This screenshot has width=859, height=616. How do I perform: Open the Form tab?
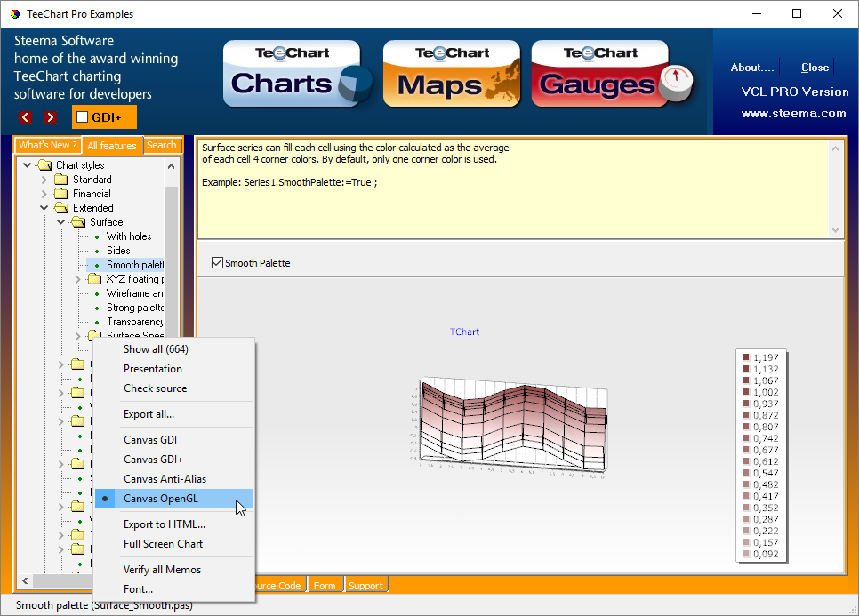coord(325,586)
